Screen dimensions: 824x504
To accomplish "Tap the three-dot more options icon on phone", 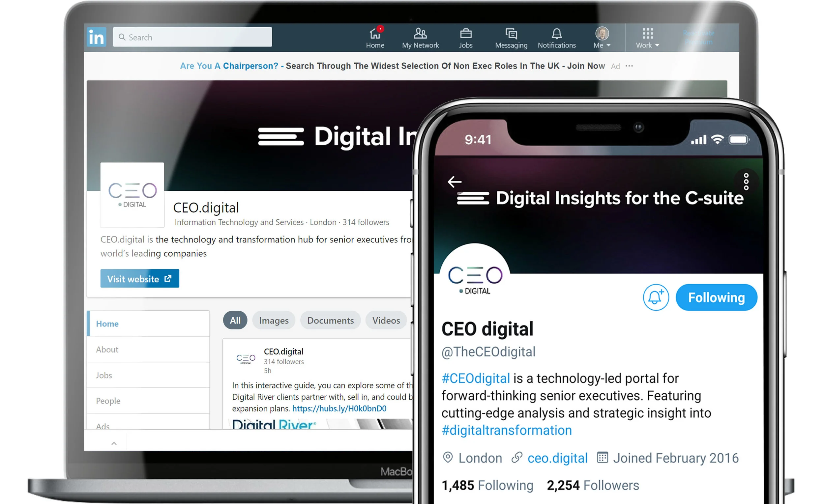I will tap(746, 182).
